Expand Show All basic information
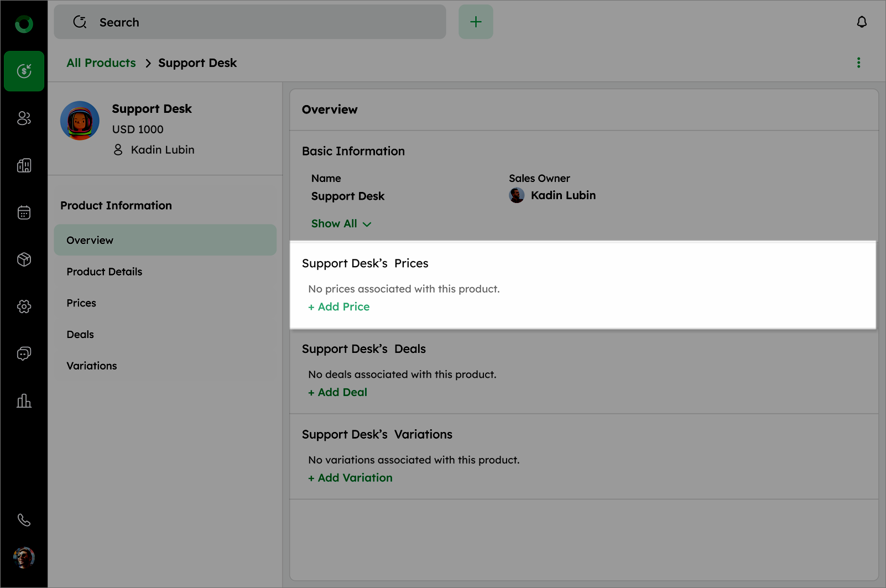886x588 pixels. coord(341,224)
